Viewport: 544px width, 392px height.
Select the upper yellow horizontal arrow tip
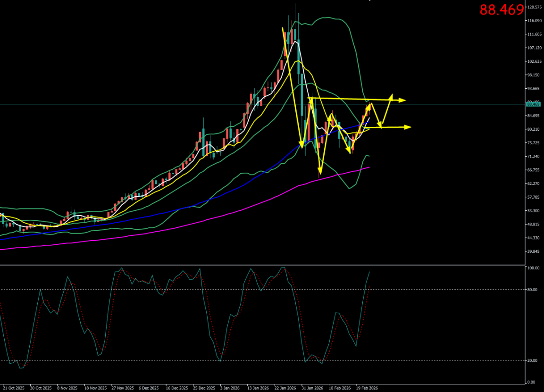pyautogui.click(x=403, y=100)
